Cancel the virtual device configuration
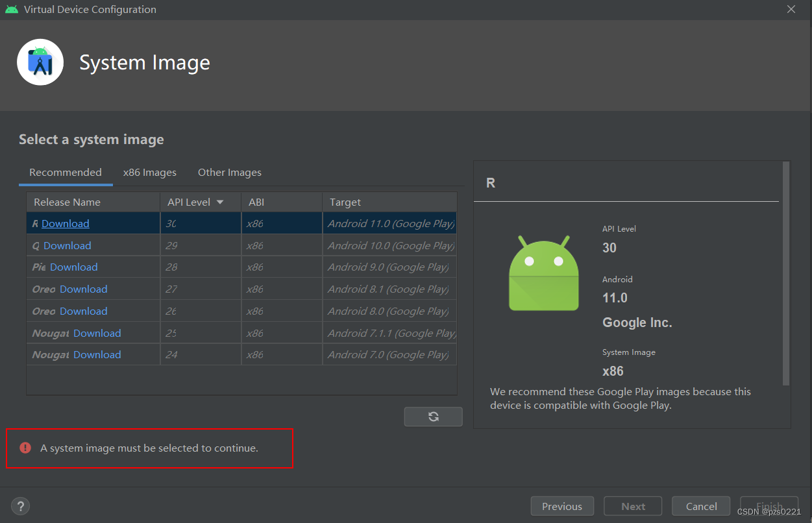This screenshot has height=523, width=812. click(701, 505)
